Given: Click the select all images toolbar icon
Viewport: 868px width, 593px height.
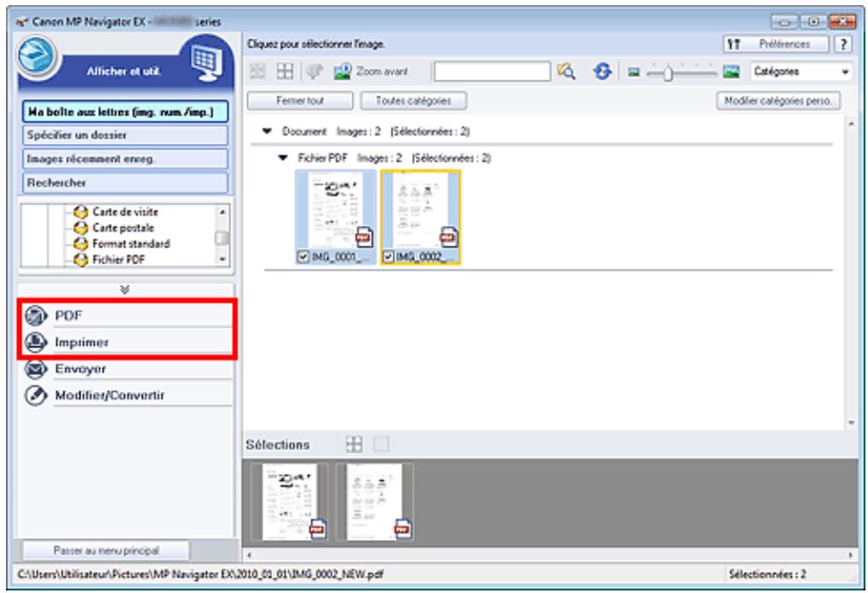Looking at the screenshot, I should tap(258, 71).
